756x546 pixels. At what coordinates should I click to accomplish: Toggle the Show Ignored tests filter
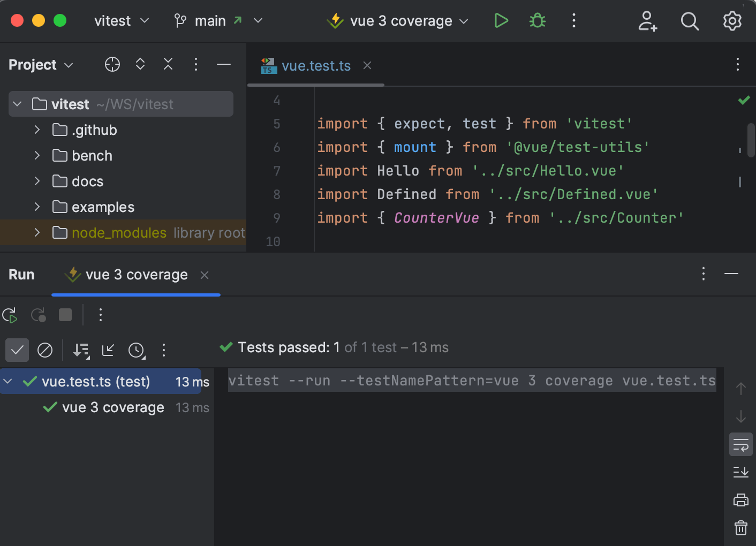pyautogui.click(x=45, y=350)
